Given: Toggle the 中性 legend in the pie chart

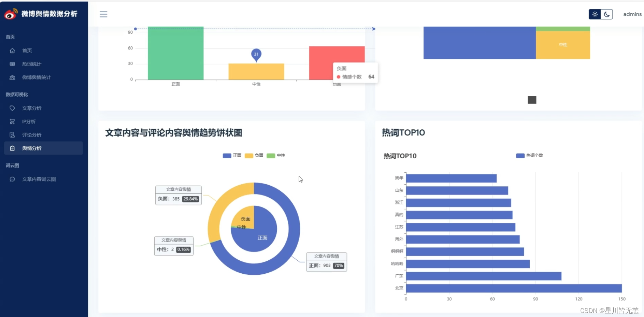Looking at the screenshot, I should [x=276, y=156].
